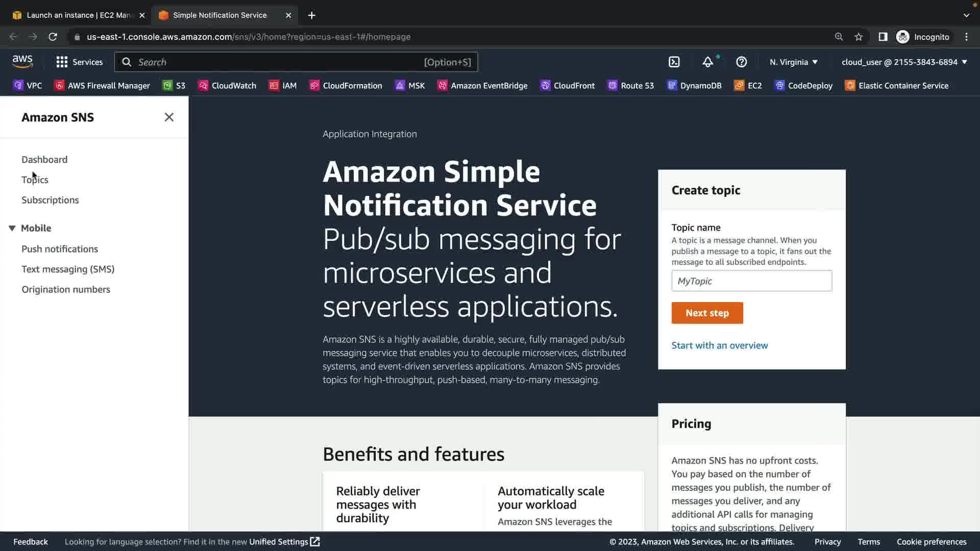The width and height of the screenshot is (980, 551).
Task: Open the notifications bell
Action: coord(707,62)
